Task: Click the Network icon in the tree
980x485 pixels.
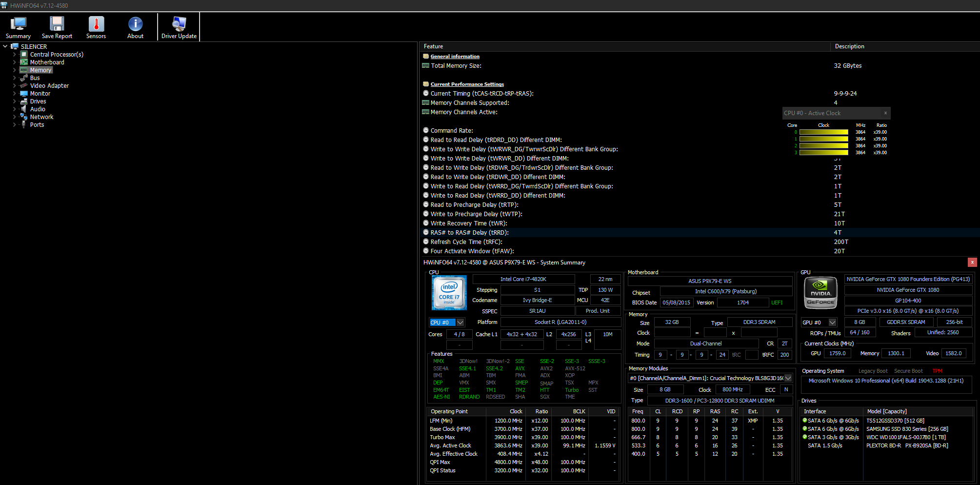Action: coord(24,117)
